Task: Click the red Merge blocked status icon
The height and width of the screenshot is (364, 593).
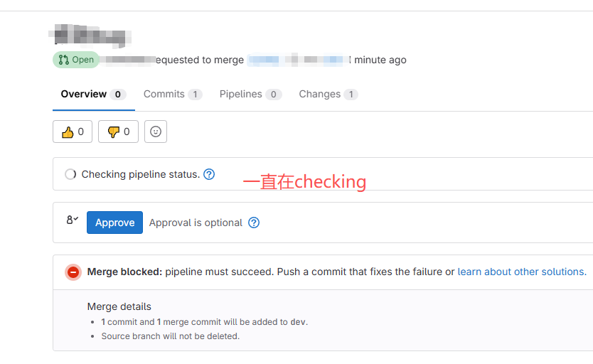Action: click(73, 272)
